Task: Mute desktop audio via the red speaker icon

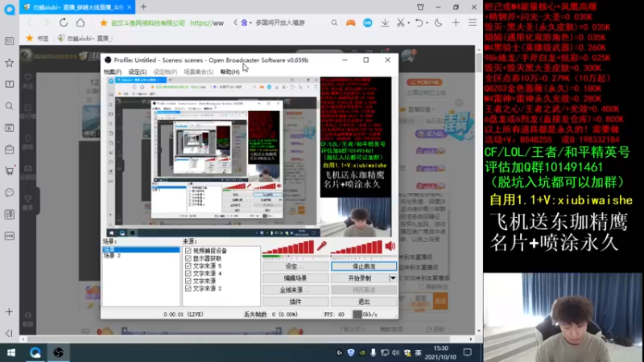Action: (x=390, y=246)
